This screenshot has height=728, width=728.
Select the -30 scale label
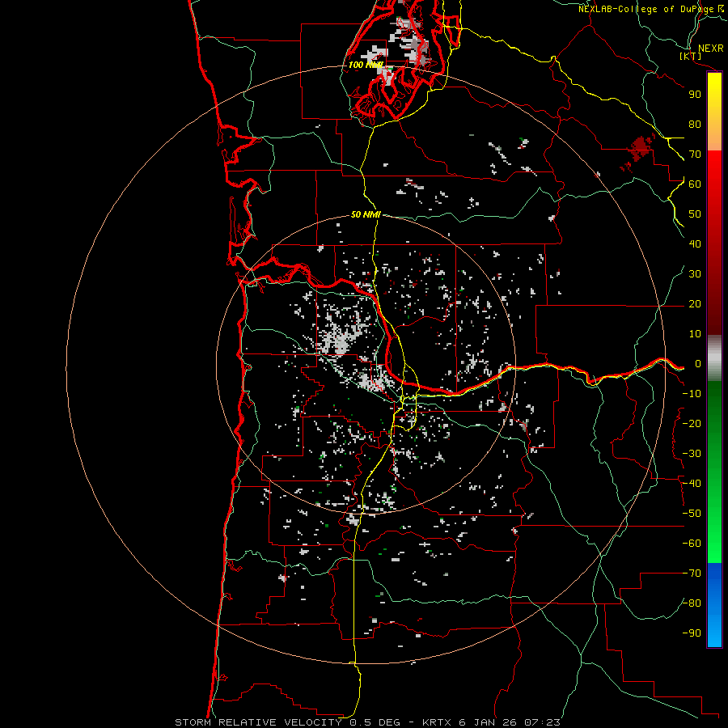click(692, 454)
